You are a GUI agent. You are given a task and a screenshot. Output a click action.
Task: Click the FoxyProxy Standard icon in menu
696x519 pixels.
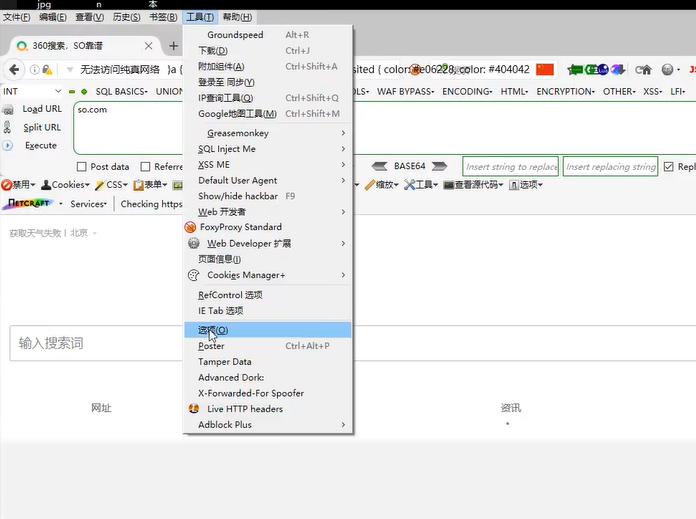pyautogui.click(x=190, y=227)
